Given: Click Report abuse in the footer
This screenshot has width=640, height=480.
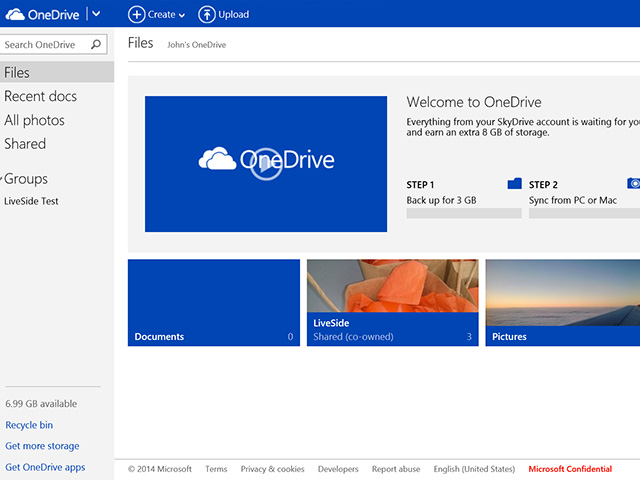Looking at the screenshot, I should coord(396,469).
